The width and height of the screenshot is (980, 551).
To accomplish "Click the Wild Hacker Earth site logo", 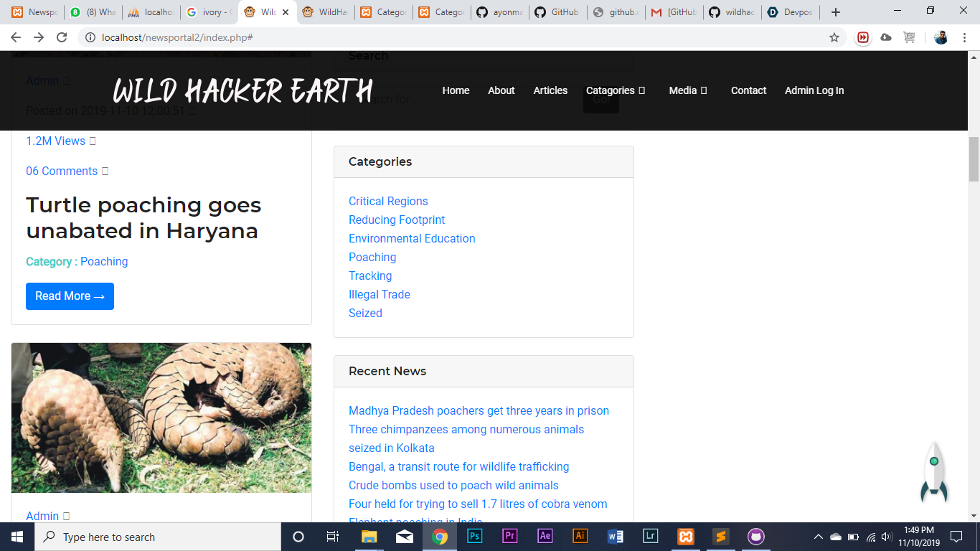I will pyautogui.click(x=242, y=91).
